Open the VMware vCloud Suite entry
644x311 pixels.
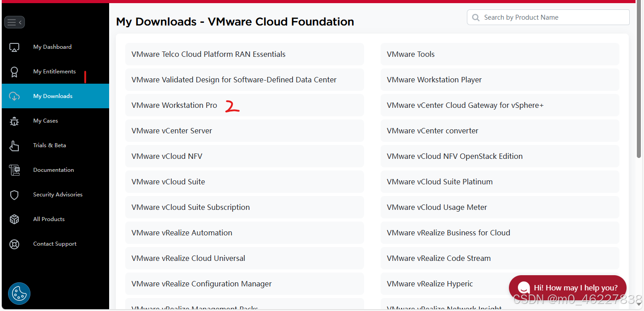tap(245, 182)
